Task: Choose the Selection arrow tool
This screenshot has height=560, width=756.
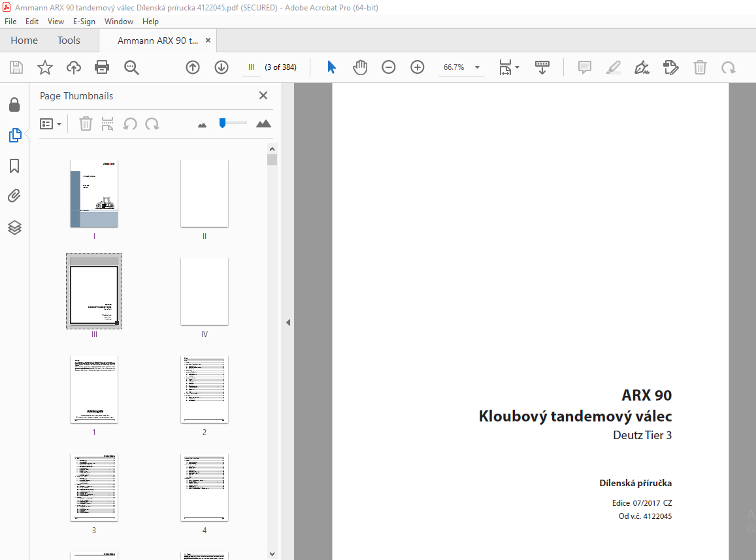Action: [x=331, y=67]
